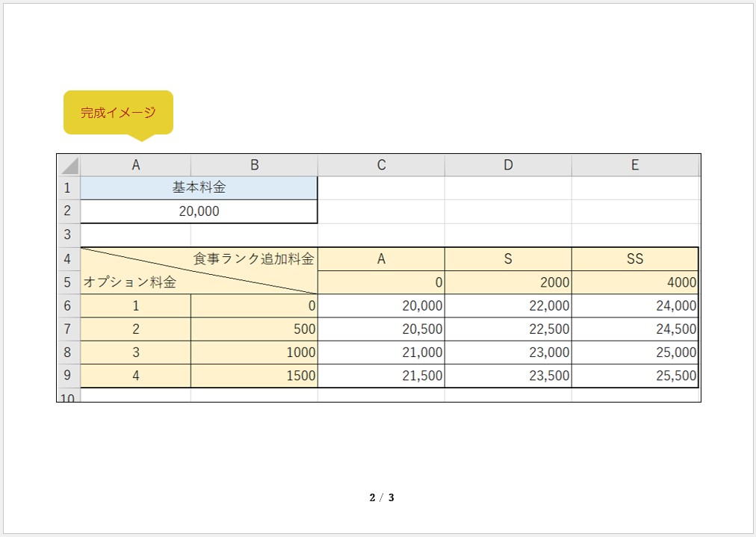Click the 21,000 cell
Screen dimensions: 756x537
[381, 353]
